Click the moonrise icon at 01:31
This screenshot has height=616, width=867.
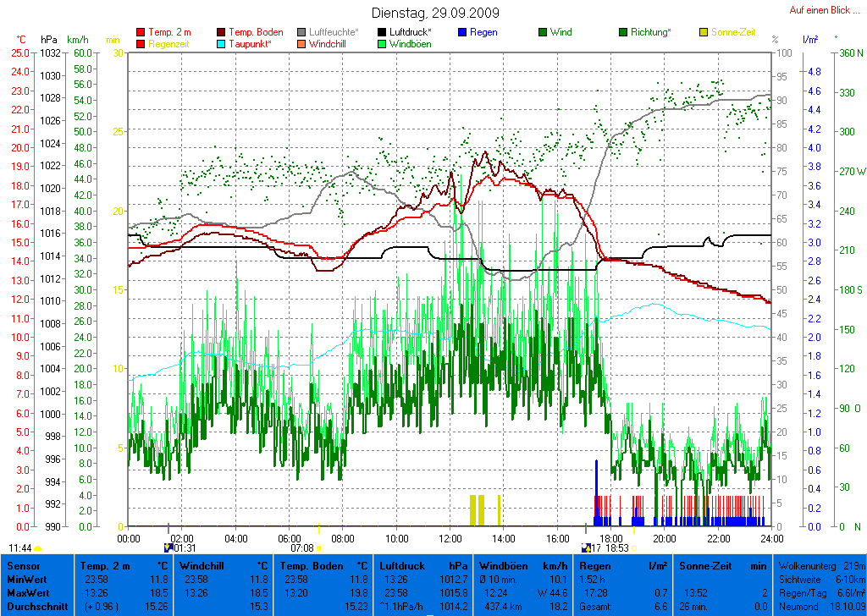pyautogui.click(x=167, y=548)
